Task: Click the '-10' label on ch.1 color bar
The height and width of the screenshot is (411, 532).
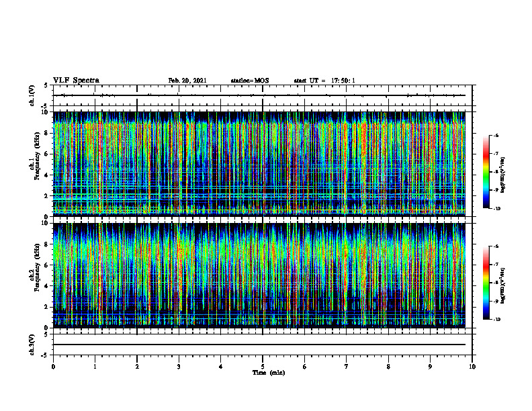Action: [x=496, y=209]
